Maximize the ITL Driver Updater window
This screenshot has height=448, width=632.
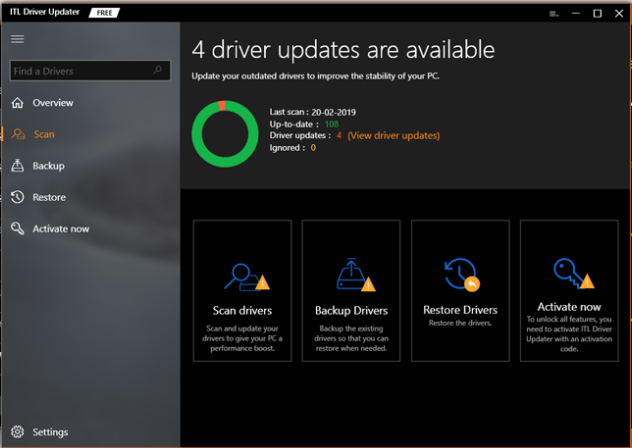click(597, 14)
